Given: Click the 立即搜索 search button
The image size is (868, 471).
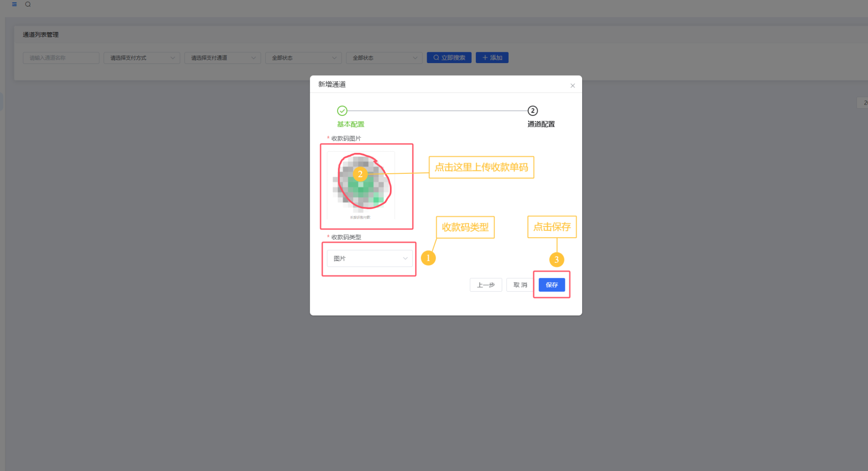Looking at the screenshot, I should (449, 57).
